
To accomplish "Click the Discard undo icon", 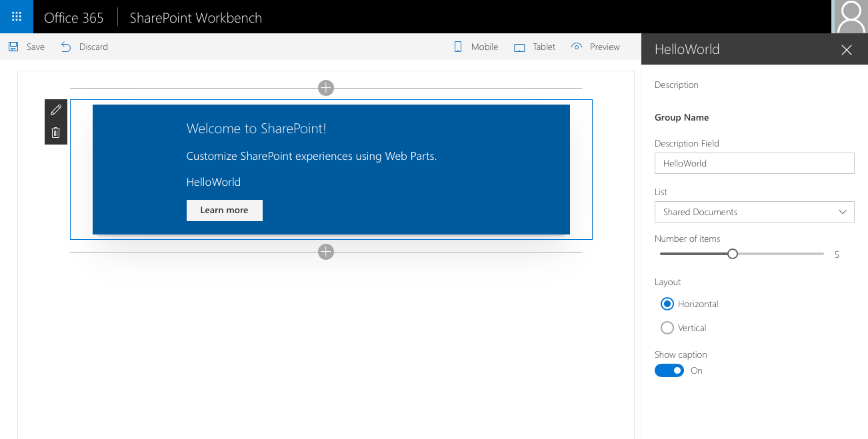I will click(66, 47).
